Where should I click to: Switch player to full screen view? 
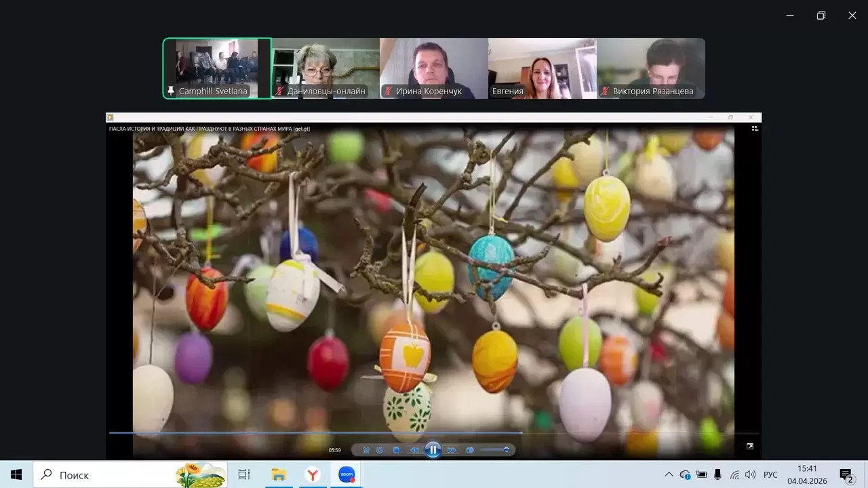coord(749,447)
